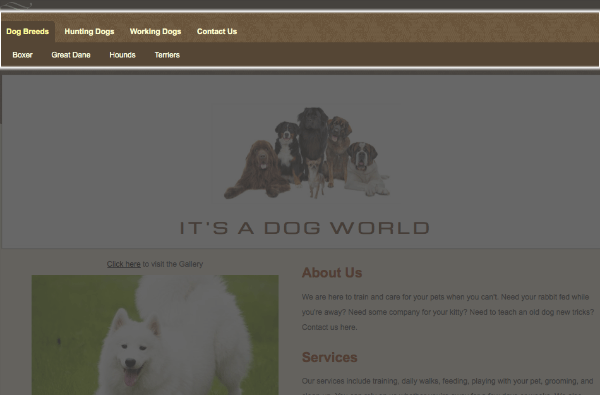
Task: Click the About Us paragraph about rabbit feeding
Action: click(448, 312)
